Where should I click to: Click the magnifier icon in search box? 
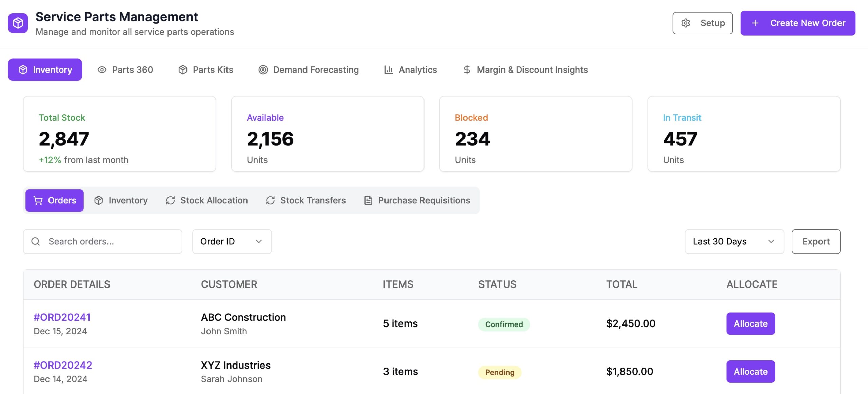(36, 241)
